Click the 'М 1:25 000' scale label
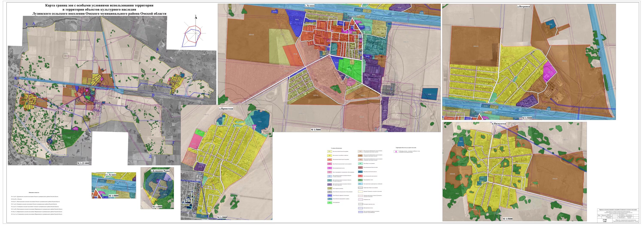Screen dimensions: 644x225 (83, 163)
